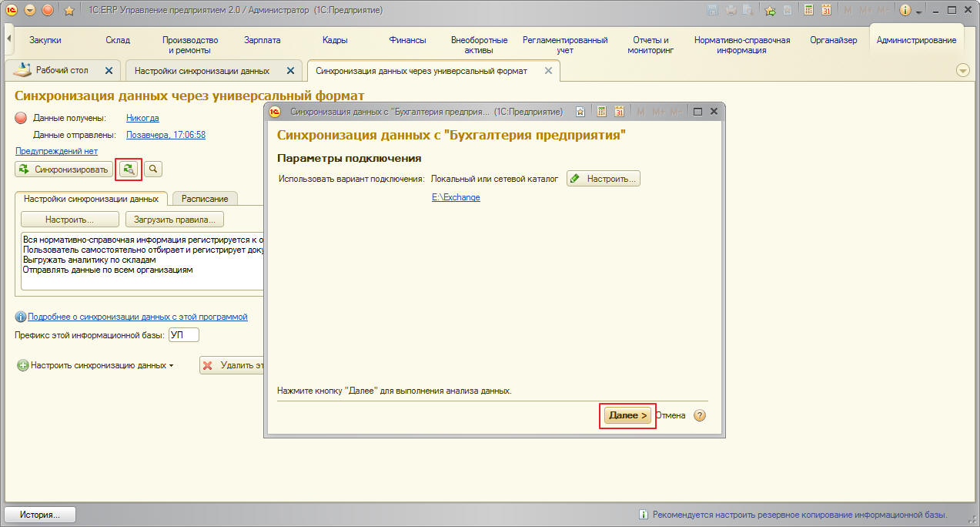The height and width of the screenshot is (527, 980).
Task: Click the interactive sync icon next to Синхронизировать
Action: pyautogui.click(x=129, y=169)
